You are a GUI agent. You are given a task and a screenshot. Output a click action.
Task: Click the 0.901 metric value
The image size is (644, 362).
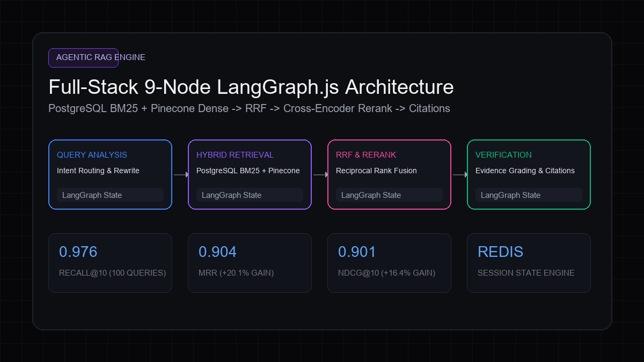(357, 252)
